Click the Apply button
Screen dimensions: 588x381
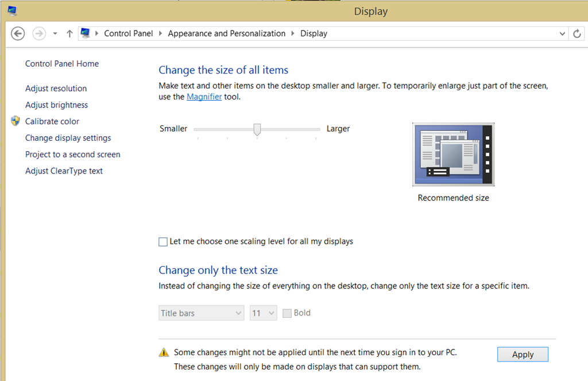(x=523, y=355)
